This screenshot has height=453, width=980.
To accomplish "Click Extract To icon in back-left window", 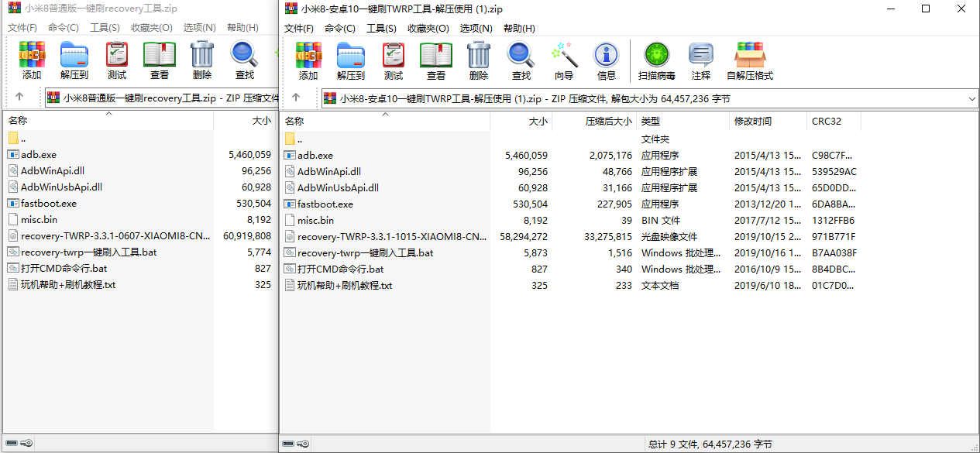I will pos(74,61).
